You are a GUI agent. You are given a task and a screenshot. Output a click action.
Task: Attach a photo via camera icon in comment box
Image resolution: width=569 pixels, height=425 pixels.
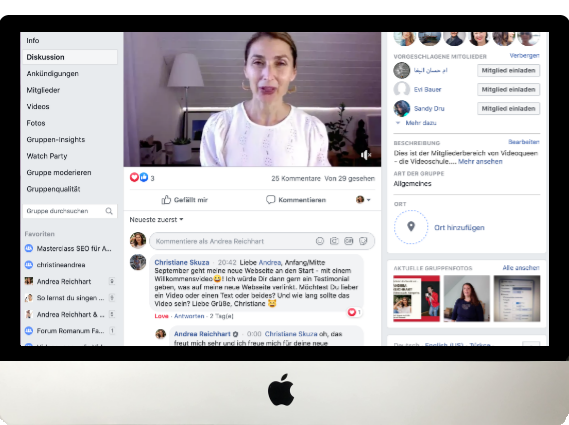334,241
